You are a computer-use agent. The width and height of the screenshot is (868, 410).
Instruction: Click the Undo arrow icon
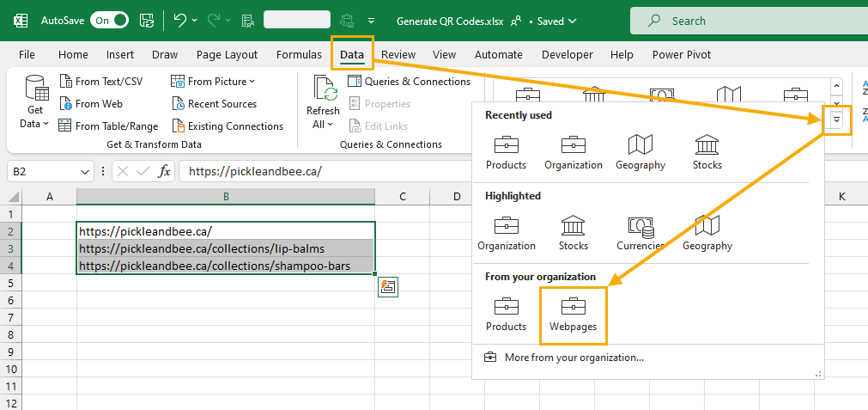[179, 21]
